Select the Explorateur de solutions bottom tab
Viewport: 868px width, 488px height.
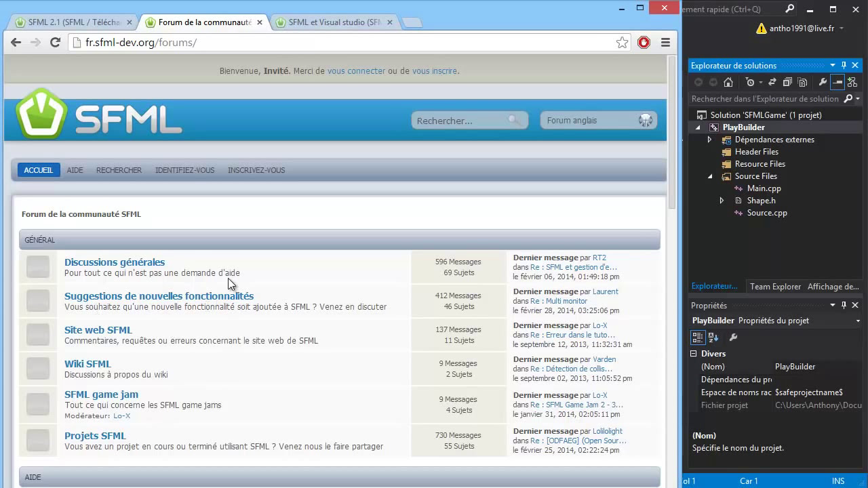[x=714, y=287]
